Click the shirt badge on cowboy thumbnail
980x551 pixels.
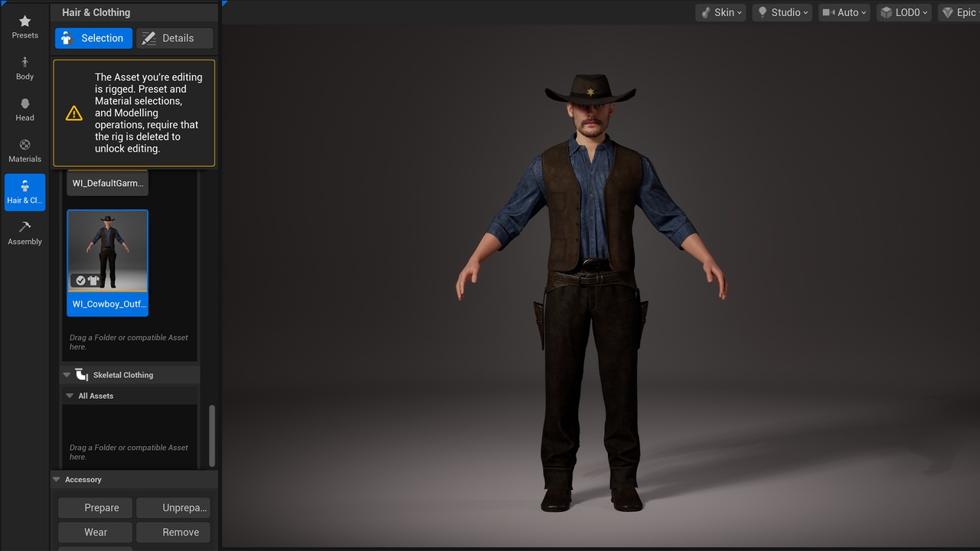(93, 281)
